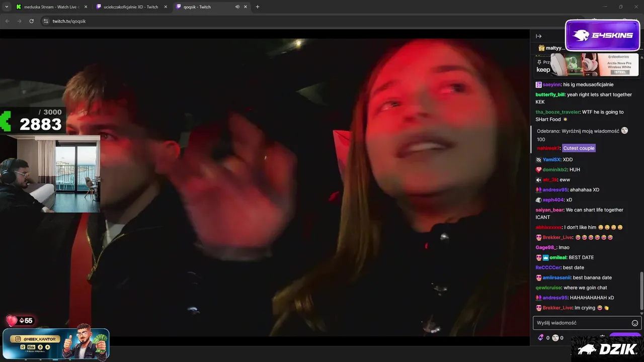644x362 pixels.
Task: Collapse the chat panel arrow icon
Action: click(x=538, y=36)
